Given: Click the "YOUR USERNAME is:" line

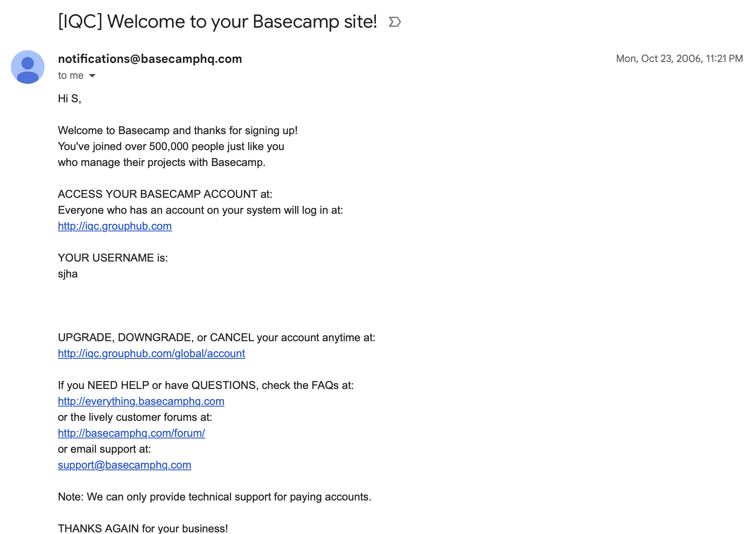Looking at the screenshot, I should click(112, 258).
